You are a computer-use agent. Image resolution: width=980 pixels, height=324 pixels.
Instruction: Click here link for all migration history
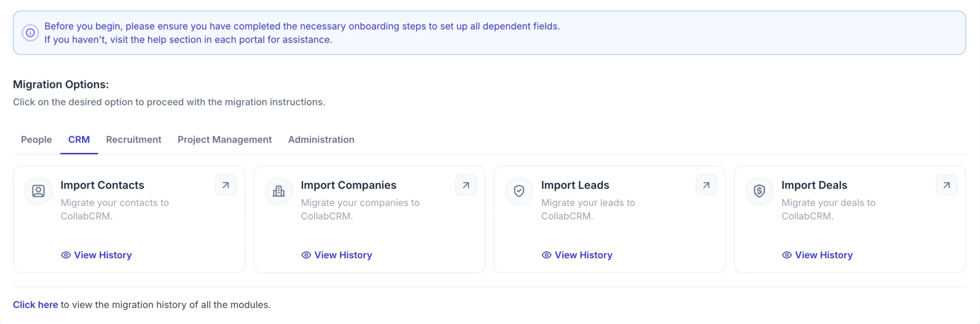[x=36, y=305]
